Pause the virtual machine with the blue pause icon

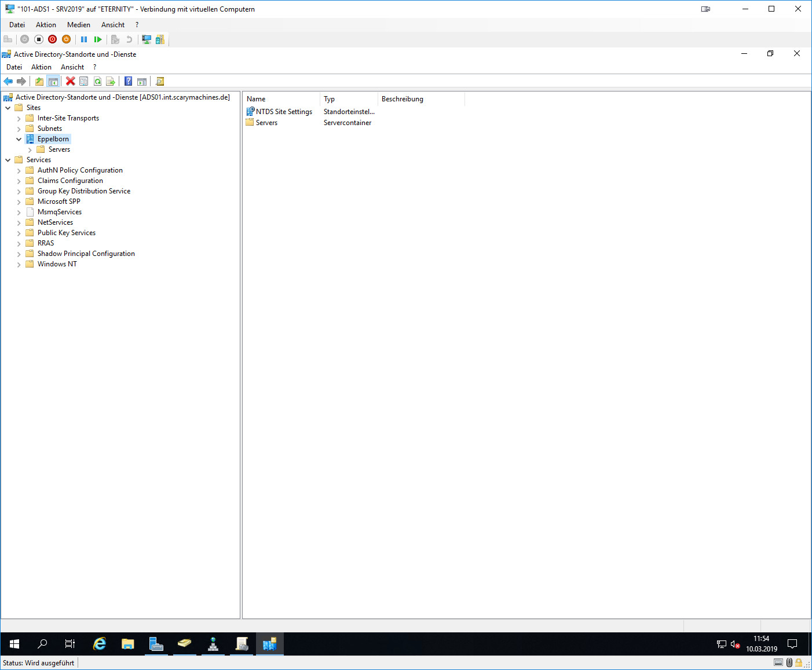(84, 39)
